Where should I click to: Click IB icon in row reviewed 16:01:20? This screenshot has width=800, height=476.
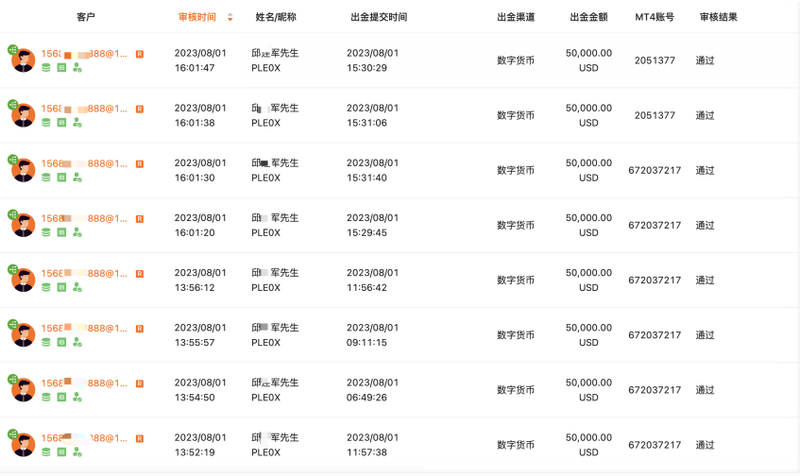61,232
